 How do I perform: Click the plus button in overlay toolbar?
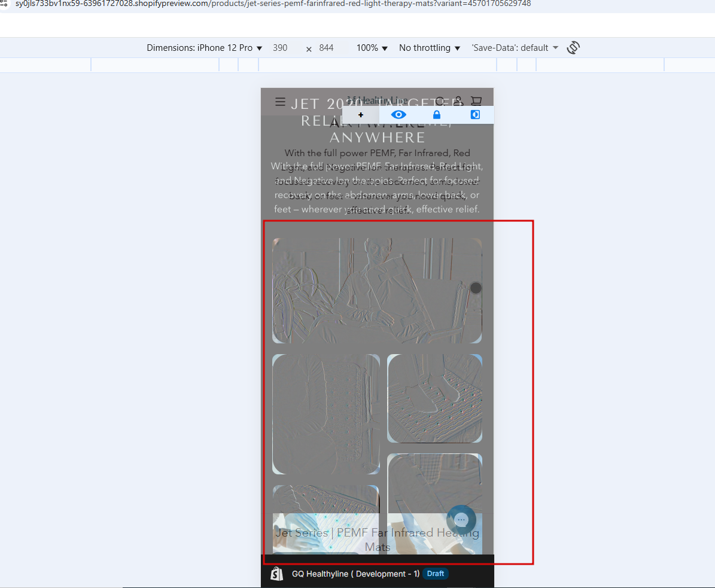361,115
